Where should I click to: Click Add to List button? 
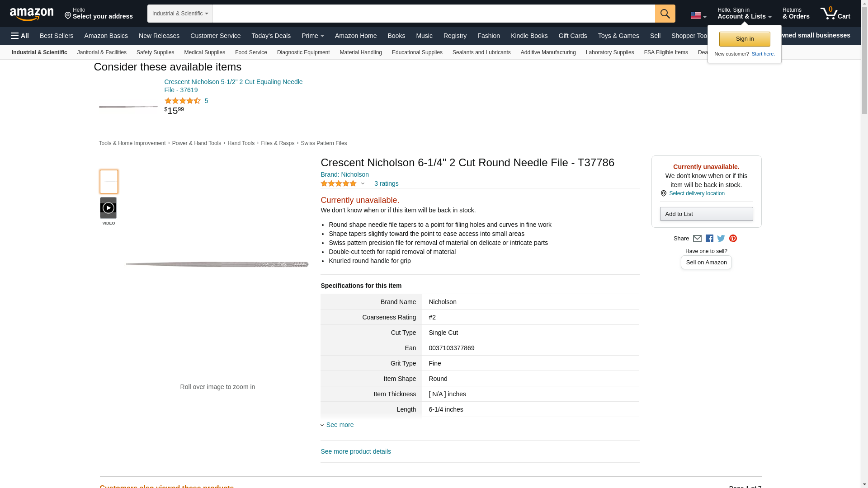(706, 214)
